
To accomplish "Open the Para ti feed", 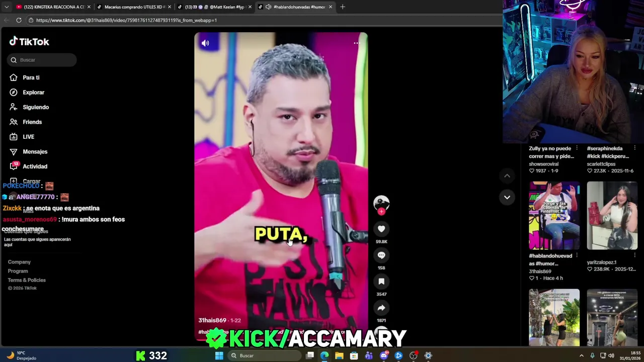I will 31,77.
